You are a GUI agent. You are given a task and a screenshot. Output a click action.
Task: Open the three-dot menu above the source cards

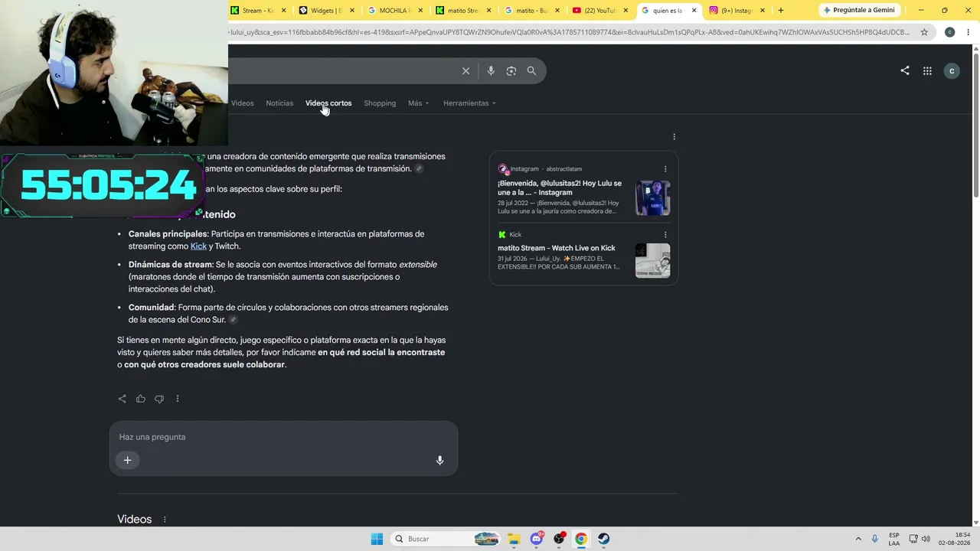[x=674, y=137]
